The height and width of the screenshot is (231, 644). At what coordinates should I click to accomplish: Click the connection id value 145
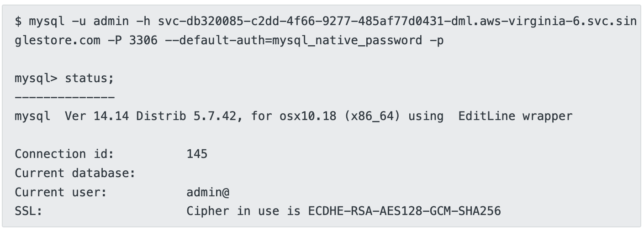click(x=197, y=154)
